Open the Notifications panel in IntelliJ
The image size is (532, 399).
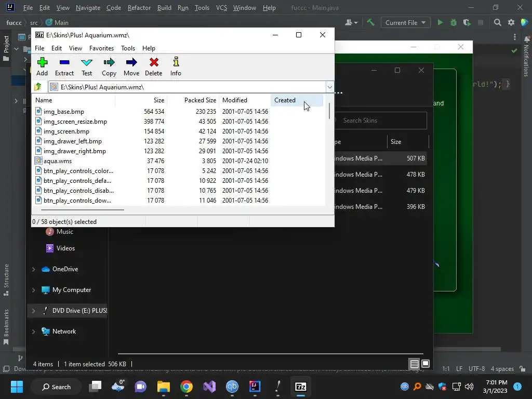point(526,56)
